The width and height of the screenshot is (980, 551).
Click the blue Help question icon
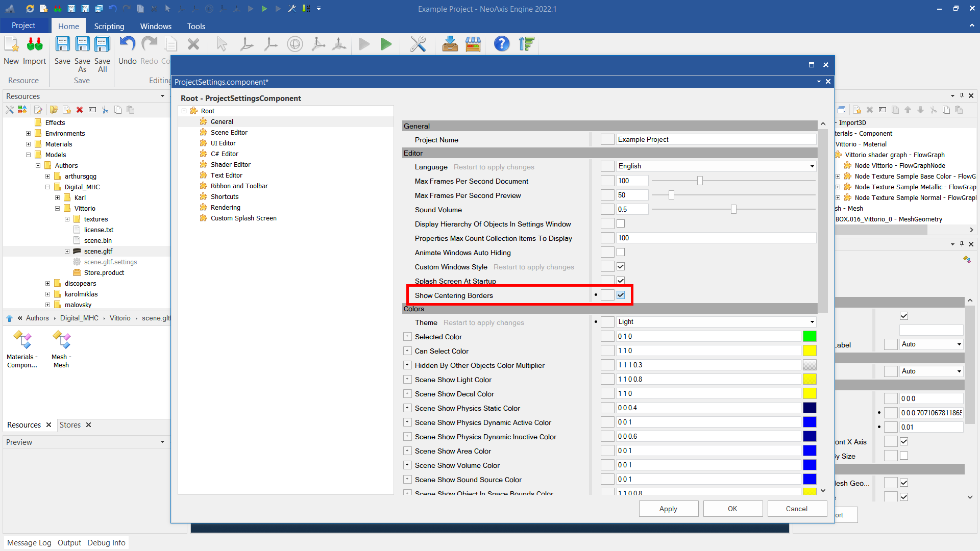[501, 44]
